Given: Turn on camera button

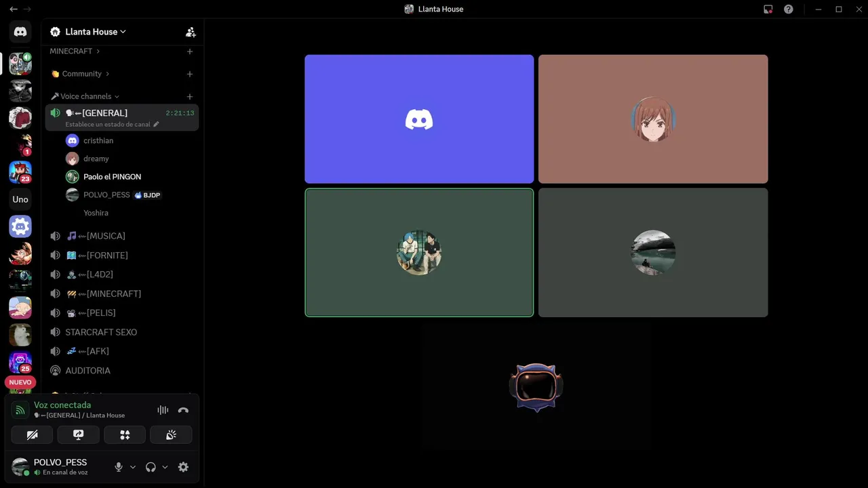Looking at the screenshot, I should [32, 434].
